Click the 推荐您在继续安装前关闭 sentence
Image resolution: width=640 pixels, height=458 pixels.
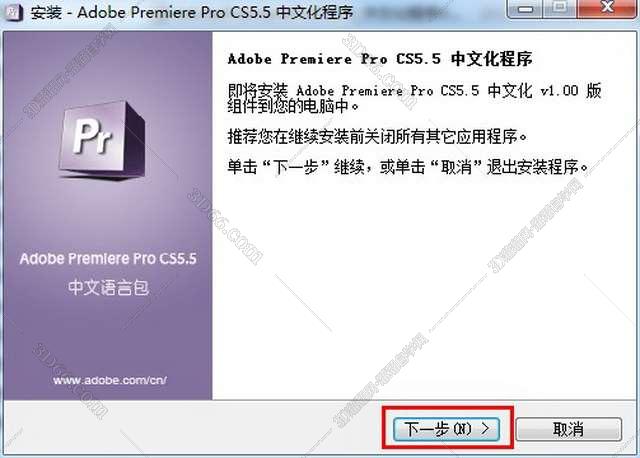(x=378, y=136)
